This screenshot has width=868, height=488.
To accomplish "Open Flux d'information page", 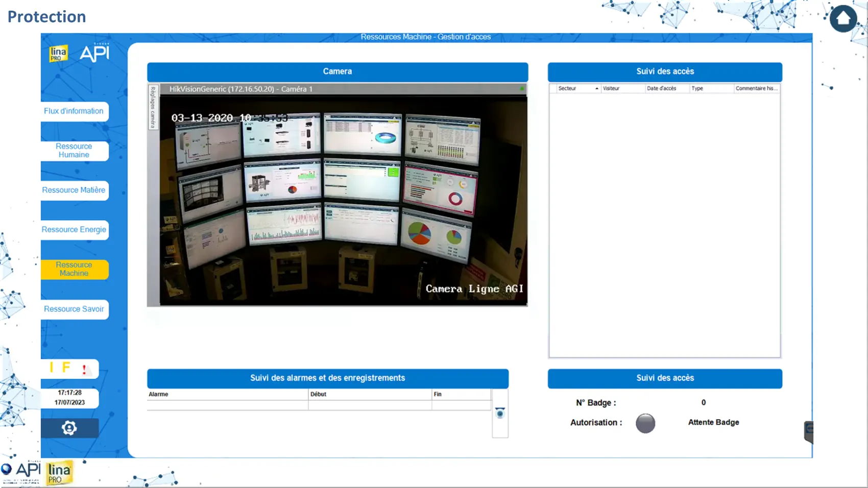I will [74, 111].
